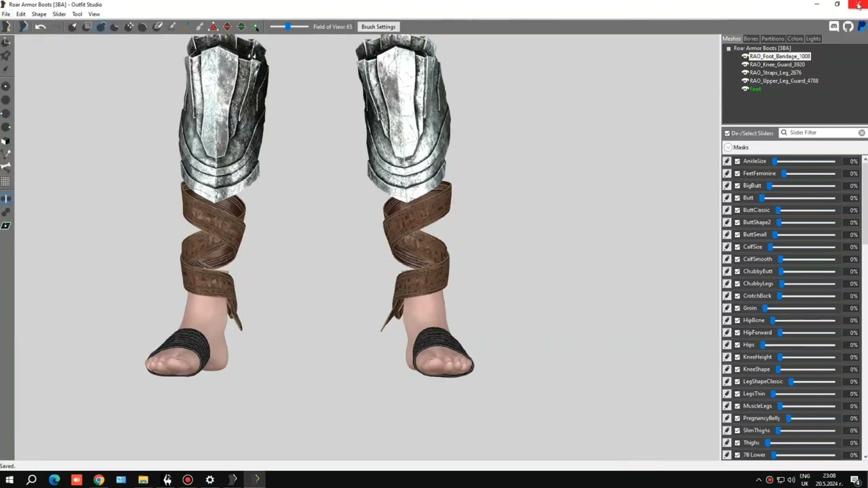Choose the Select tool arrow icon

[73, 27]
